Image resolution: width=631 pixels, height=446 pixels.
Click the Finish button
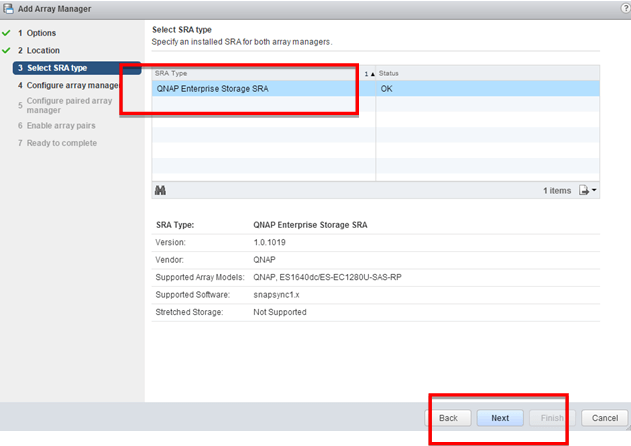553,418
